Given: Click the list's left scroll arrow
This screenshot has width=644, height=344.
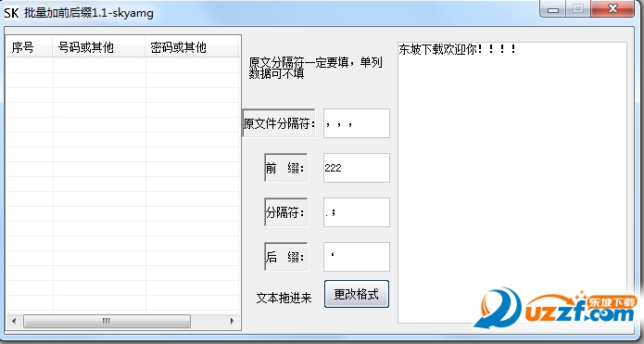Looking at the screenshot, I should 14,321.
